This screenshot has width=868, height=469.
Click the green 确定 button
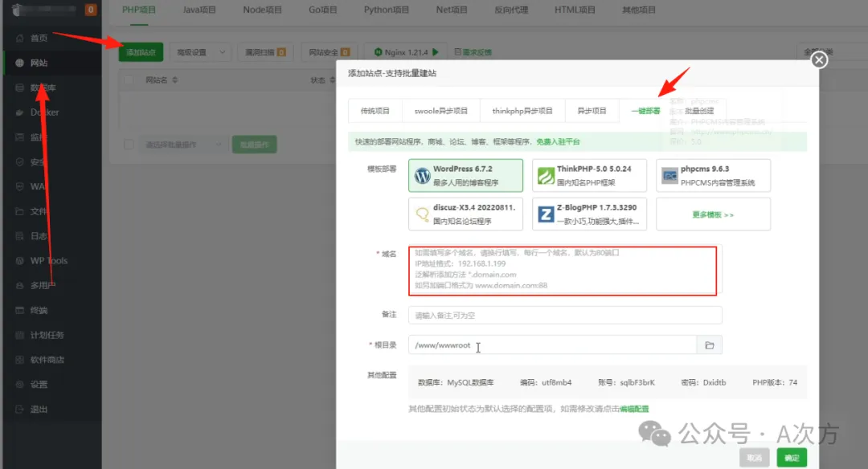tap(792, 458)
